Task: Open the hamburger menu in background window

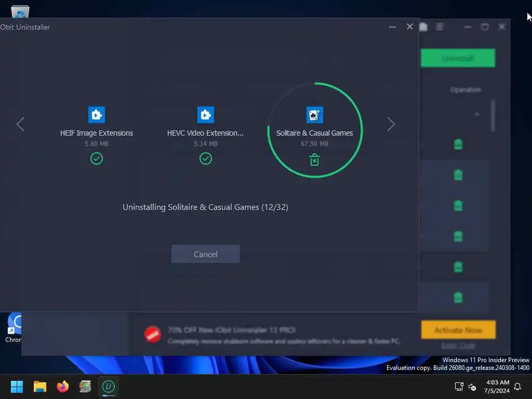Action: pos(440,26)
